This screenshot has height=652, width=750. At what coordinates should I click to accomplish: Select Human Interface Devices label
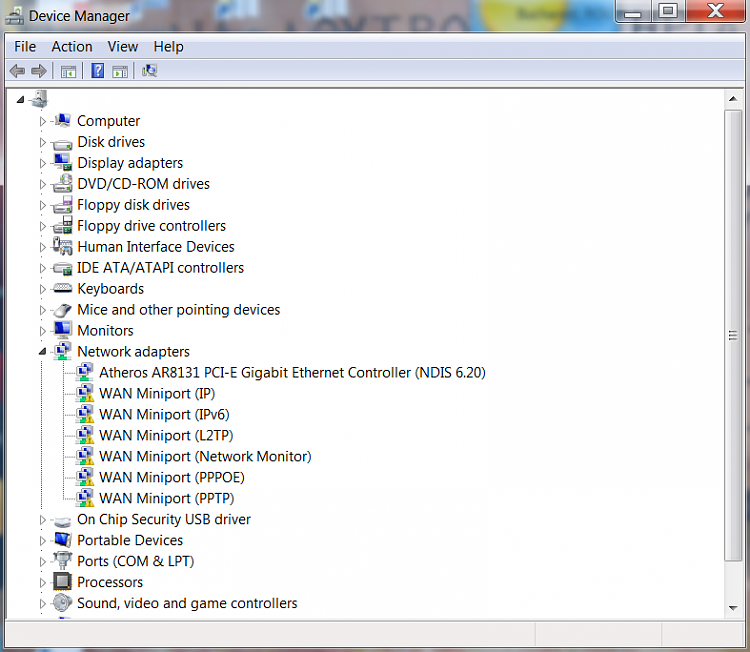(x=156, y=247)
